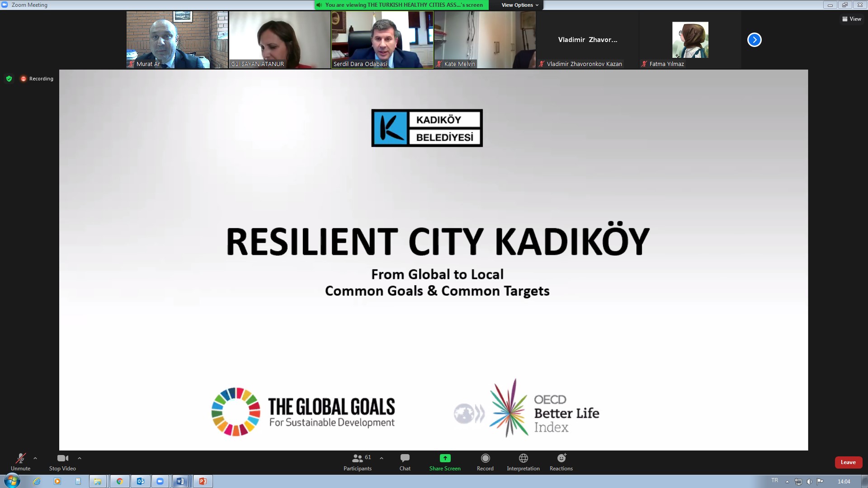Click 'Common Goals & Common Targets' text

[x=437, y=291]
